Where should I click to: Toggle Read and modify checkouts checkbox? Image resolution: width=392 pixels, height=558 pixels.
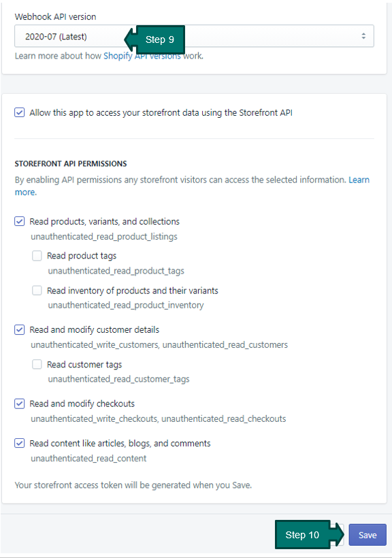[19, 404]
